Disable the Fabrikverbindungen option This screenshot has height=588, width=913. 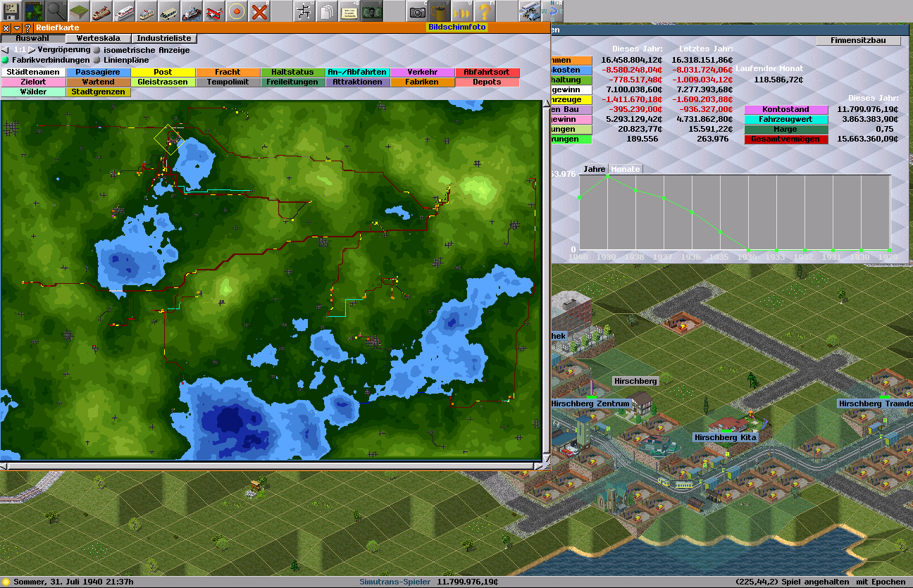point(6,60)
